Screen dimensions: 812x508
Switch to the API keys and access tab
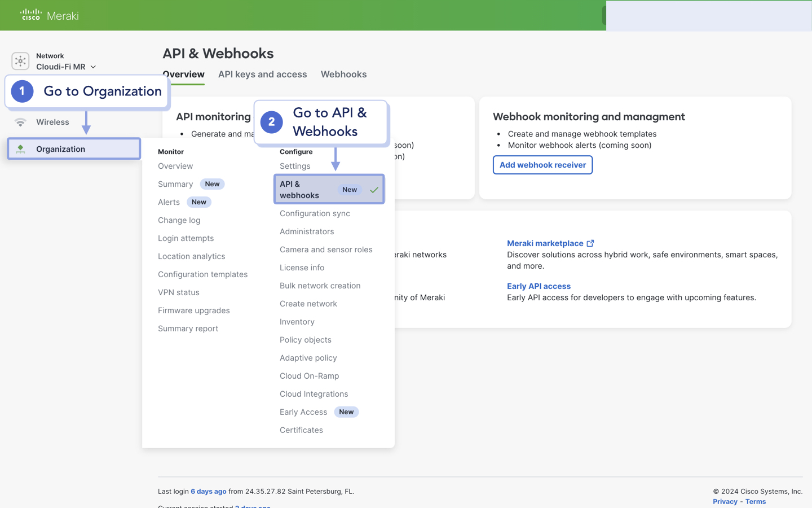click(x=262, y=74)
